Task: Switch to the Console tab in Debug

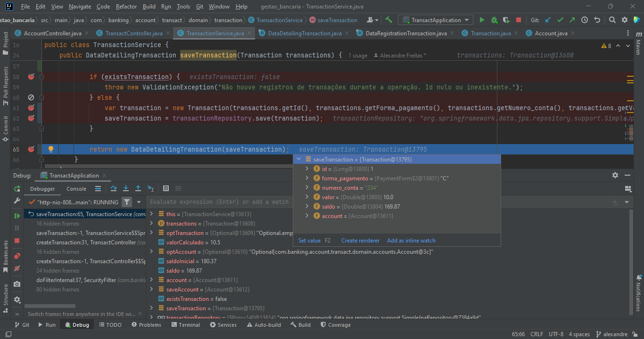Action: pos(76,189)
